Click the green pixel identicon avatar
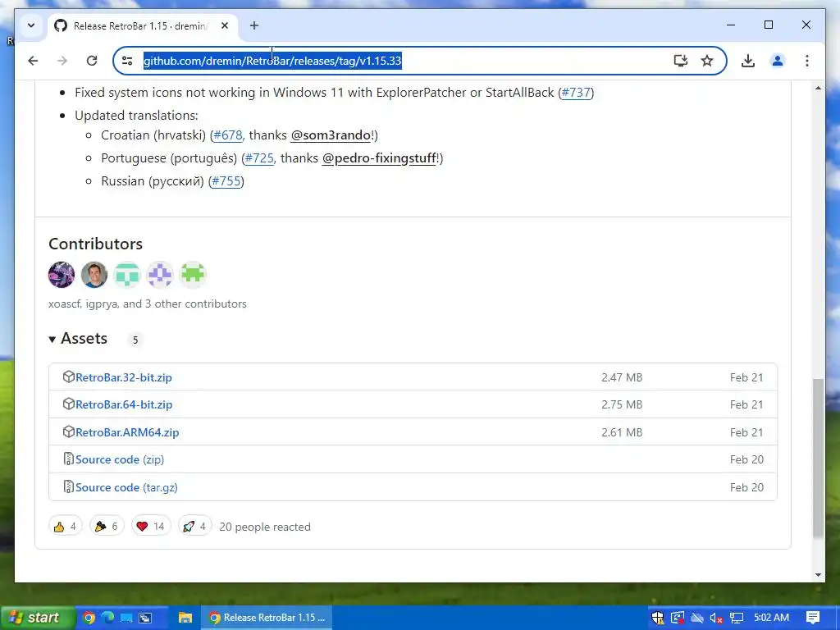The image size is (840, 630). coord(192,275)
